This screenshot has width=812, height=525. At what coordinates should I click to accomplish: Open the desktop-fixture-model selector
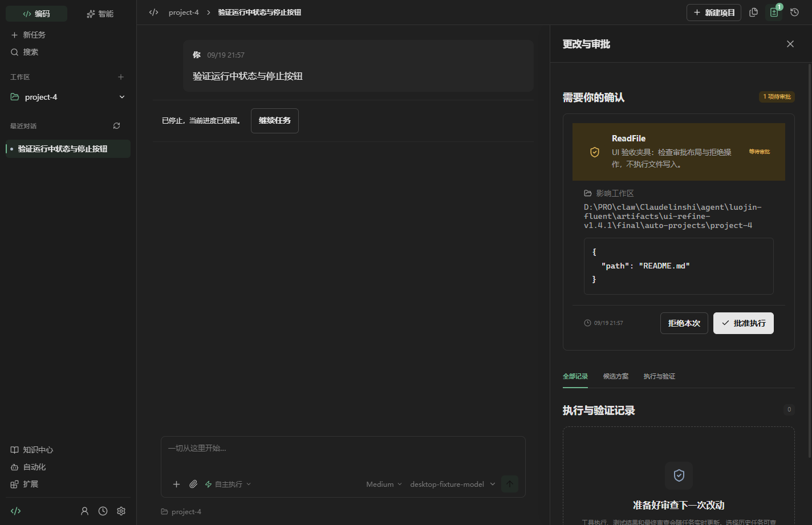[x=453, y=484]
